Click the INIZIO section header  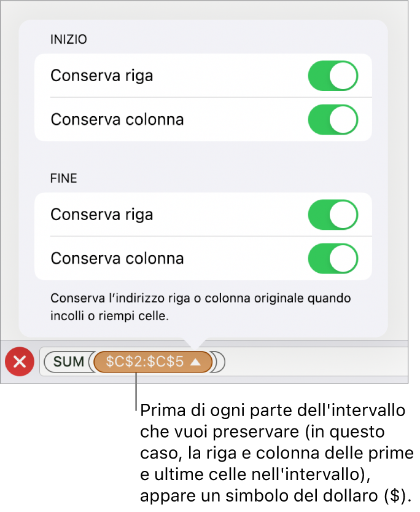coord(69,40)
